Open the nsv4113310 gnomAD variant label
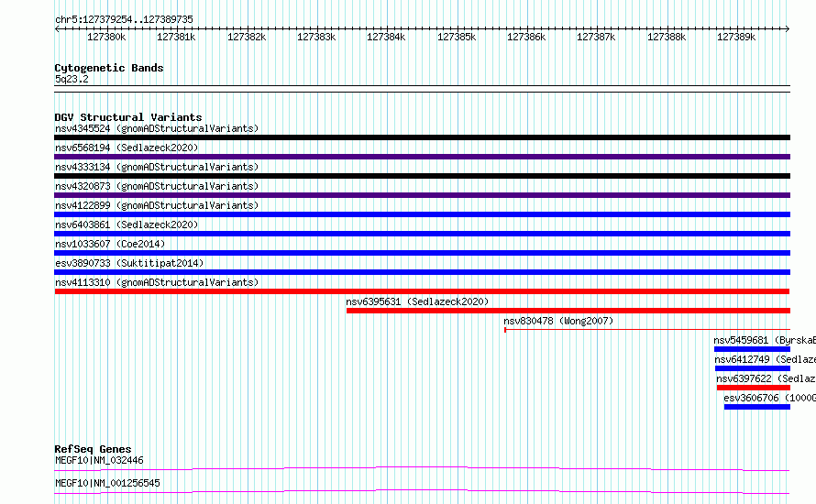The image size is (816, 504). coord(157,282)
